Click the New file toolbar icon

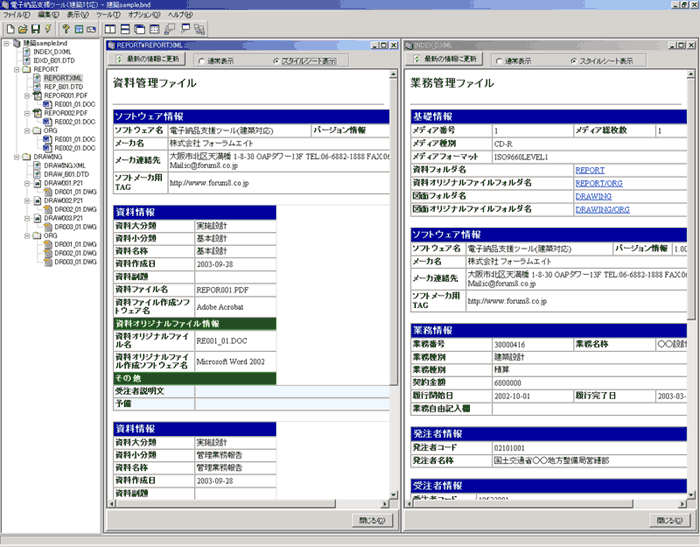click(x=9, y=29)
